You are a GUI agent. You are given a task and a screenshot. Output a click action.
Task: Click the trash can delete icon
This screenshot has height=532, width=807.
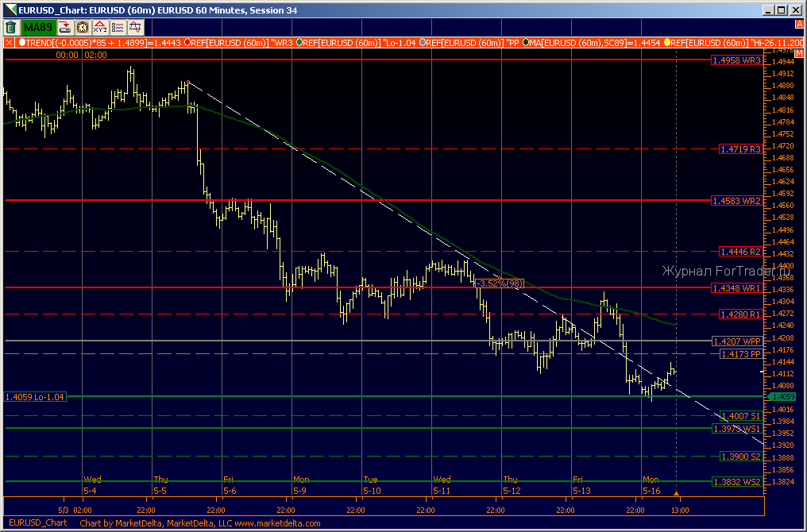click(11, 27)
